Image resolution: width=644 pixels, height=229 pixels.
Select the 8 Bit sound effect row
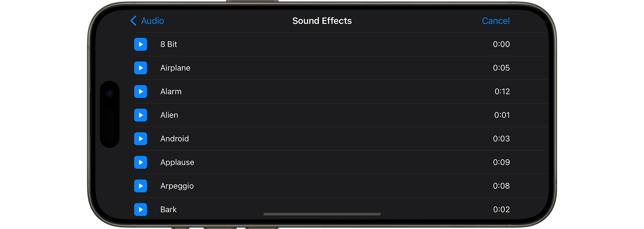(x=341, y=44)
